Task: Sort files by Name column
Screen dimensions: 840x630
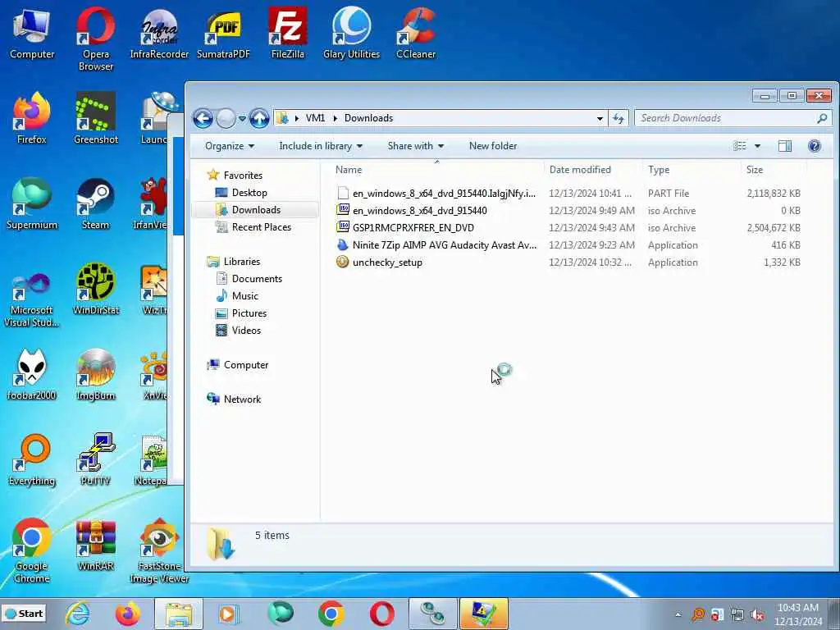Action: [x=348, y=170]
